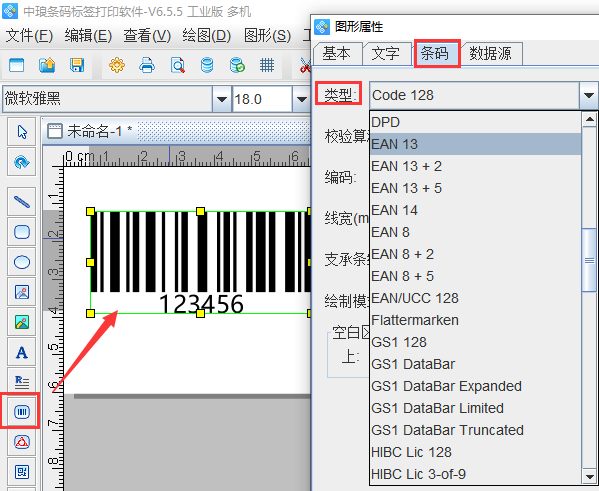
Task: Open print preview magnifier icon
Action: click(178, 65)
